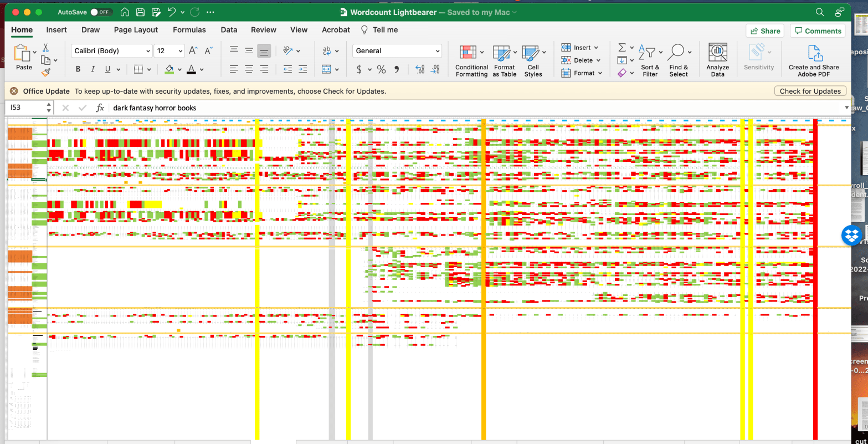Click the Check for Updates button

tap(810, 91)
